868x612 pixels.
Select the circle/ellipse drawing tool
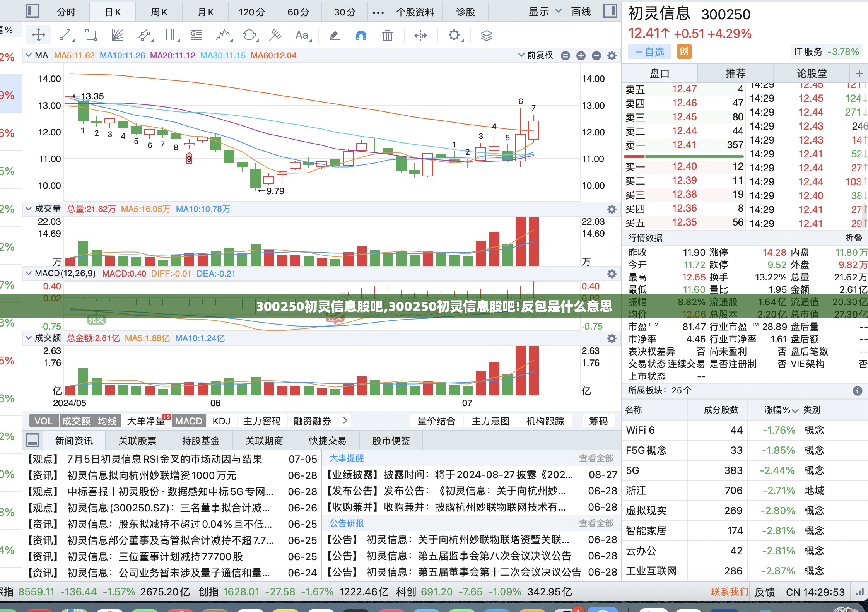pyautogui.click(x=250, y=35)
